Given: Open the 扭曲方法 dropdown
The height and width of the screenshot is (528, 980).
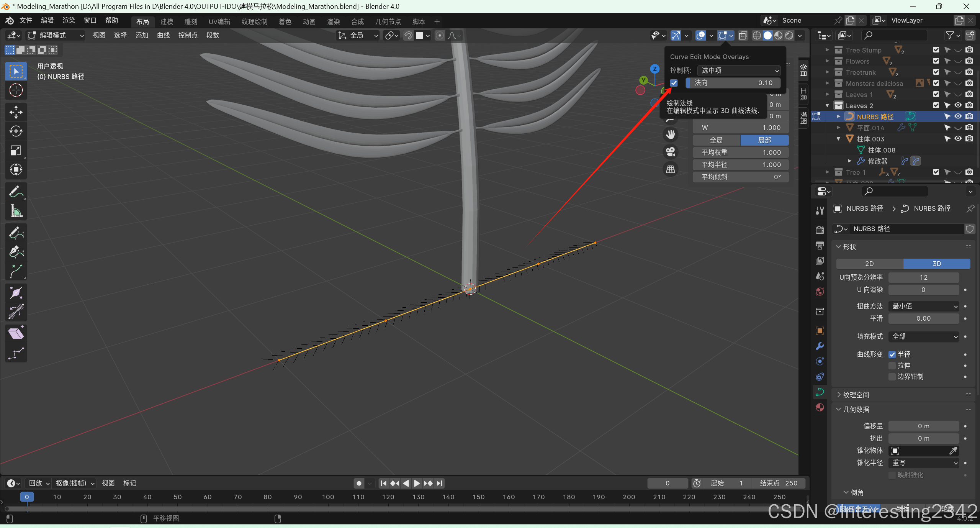Looking at the screenshot, I should [x=924, y=306].
